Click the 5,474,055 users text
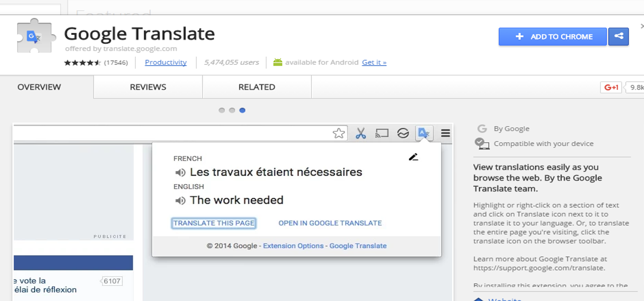The image size is (644, 301). (231, 62)
